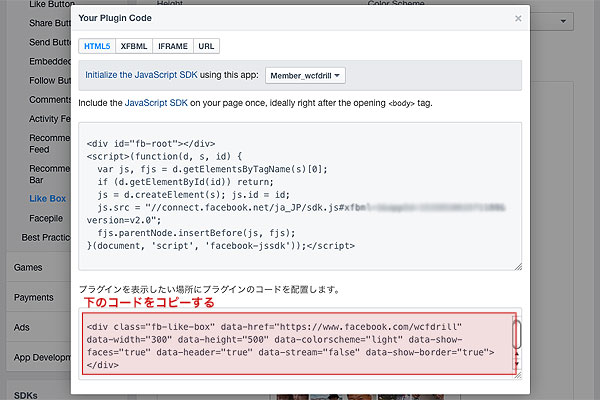Open the URL tab
This screenshot has height=400, width=600.
[x=206, y=46]
